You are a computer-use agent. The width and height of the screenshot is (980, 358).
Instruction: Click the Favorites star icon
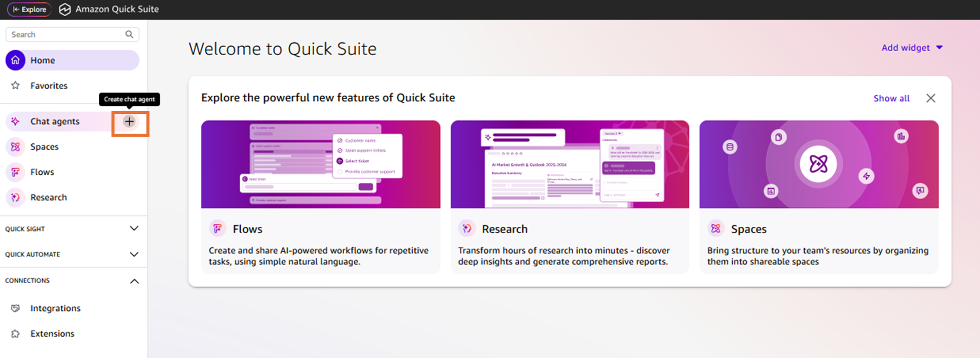click(16, 86)
